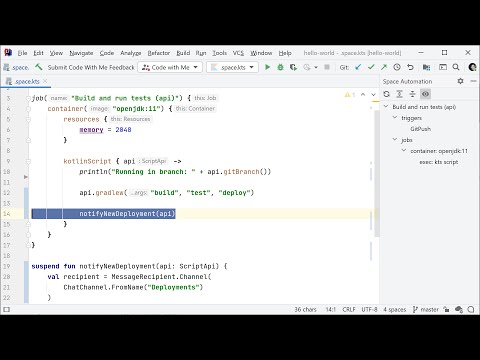Open IDE notifications bubble icon
The height and width of the screenshot is (360, 480).
[471, 309]
